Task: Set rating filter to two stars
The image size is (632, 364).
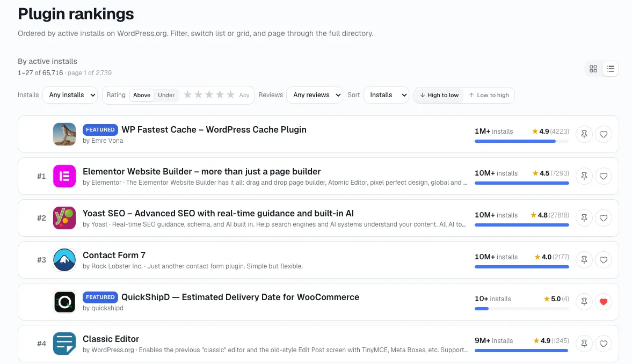Action: click(x=198, y=94)
